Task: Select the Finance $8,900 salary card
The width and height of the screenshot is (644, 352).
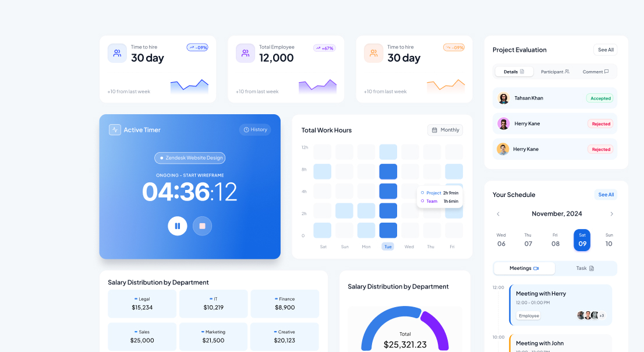Action: point(285,304)
